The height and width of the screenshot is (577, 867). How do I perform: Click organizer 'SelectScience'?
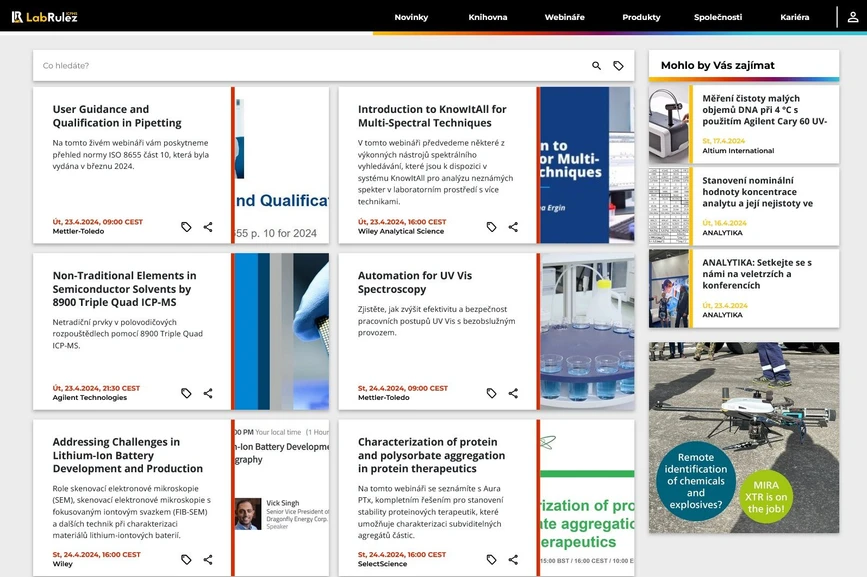(x=382, y=564)
